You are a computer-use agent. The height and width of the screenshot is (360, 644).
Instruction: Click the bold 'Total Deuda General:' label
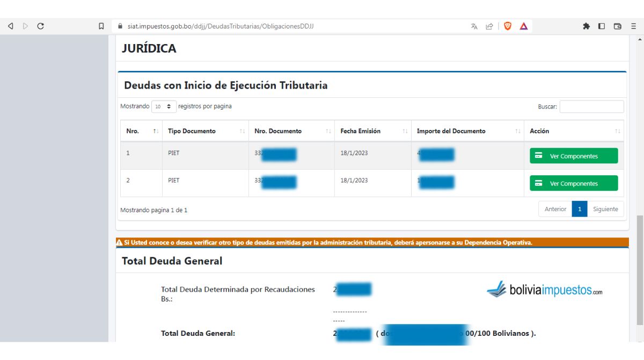(x=198, y=334)
